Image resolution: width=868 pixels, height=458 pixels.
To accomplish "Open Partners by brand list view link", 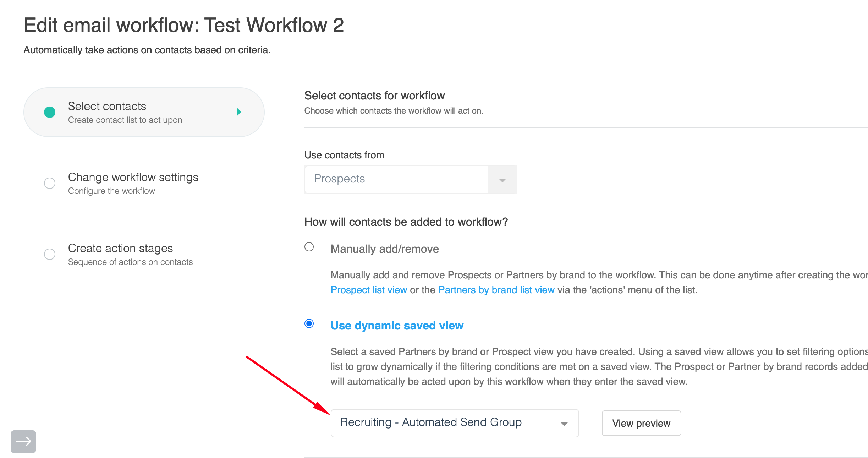I will tap(496, 290).
